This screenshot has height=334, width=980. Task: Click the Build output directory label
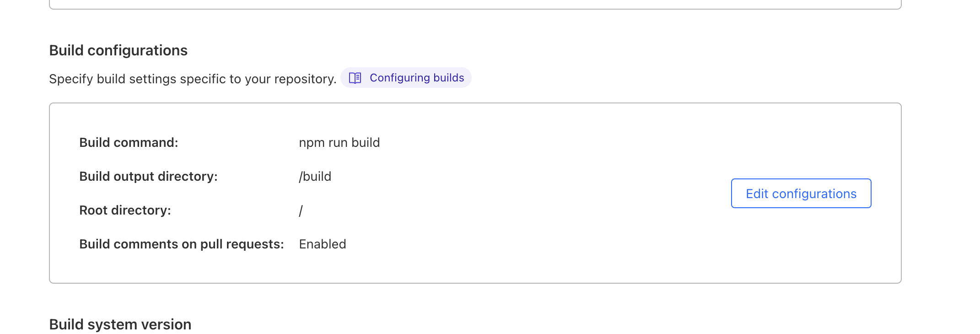(x=148, y=177)
